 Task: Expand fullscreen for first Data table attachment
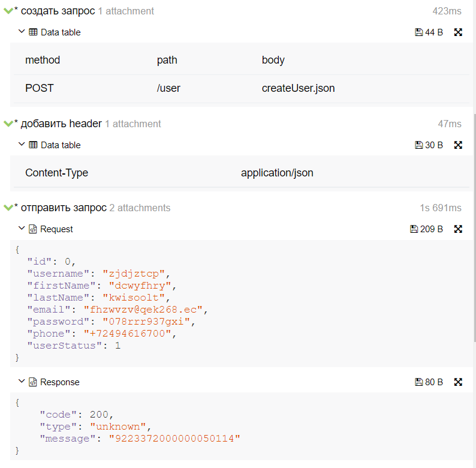pyautogui.click(x=458, y=32)
